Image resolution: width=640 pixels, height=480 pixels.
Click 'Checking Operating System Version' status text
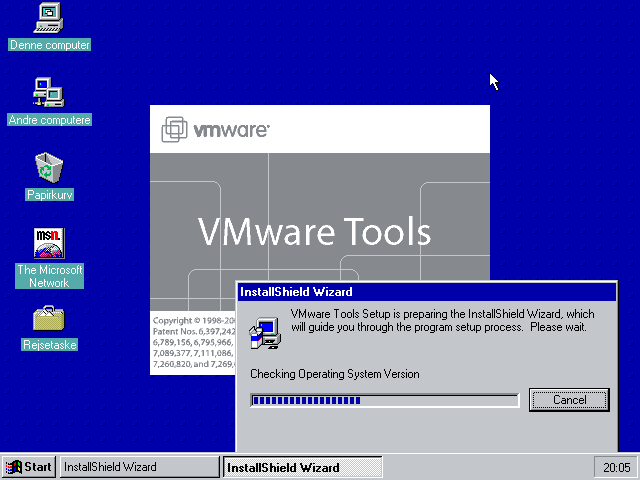point(335,374)
